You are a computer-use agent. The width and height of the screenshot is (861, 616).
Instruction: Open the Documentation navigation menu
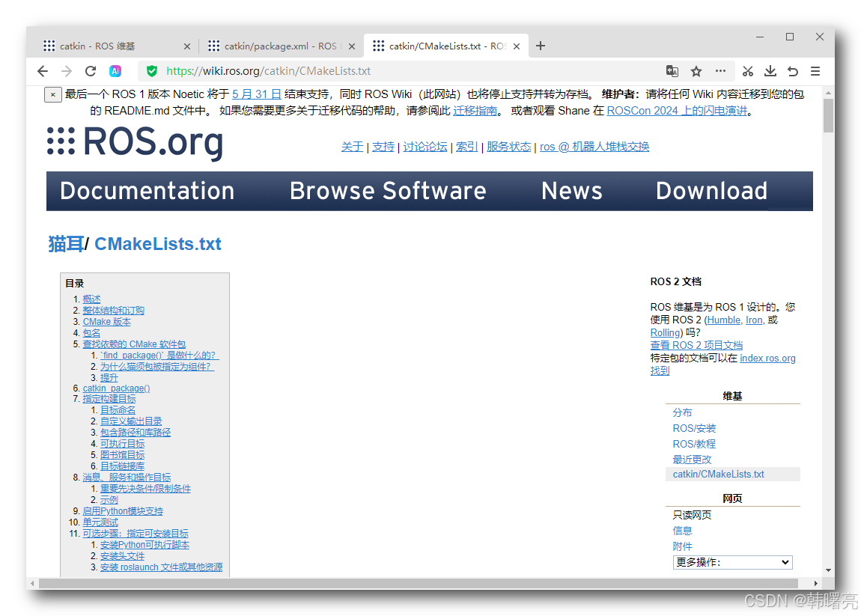point(147,191)
